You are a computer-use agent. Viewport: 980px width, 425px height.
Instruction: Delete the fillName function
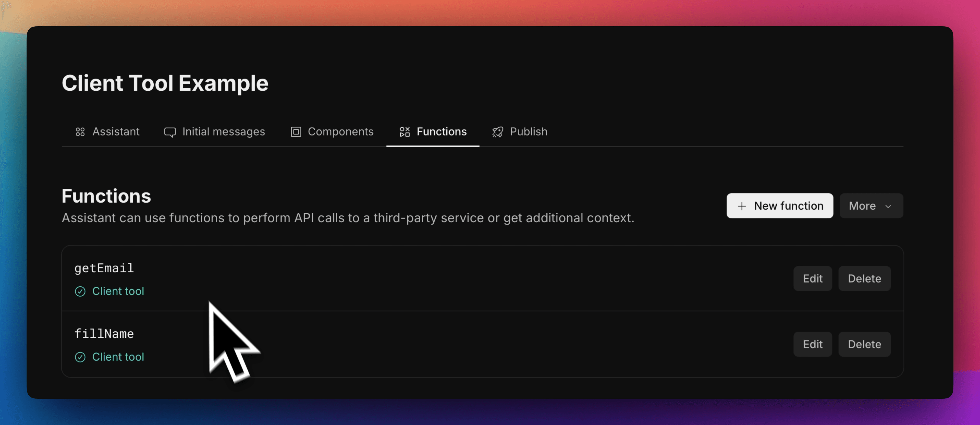tap(864, 344)
